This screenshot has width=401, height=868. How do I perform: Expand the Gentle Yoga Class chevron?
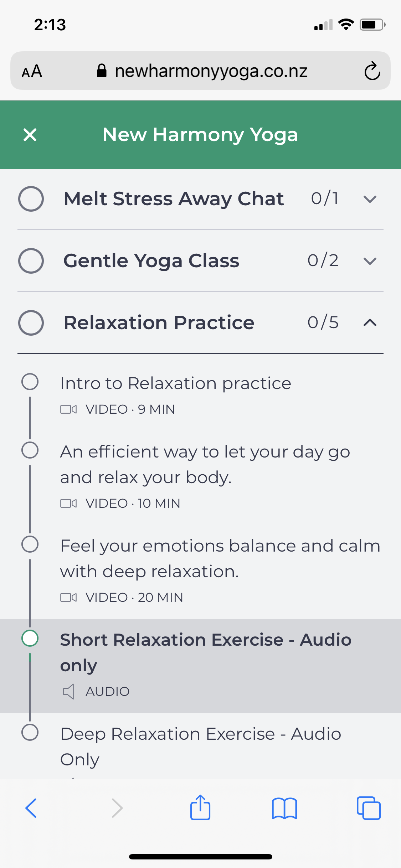pyautogui.click(x=370, y=261)
